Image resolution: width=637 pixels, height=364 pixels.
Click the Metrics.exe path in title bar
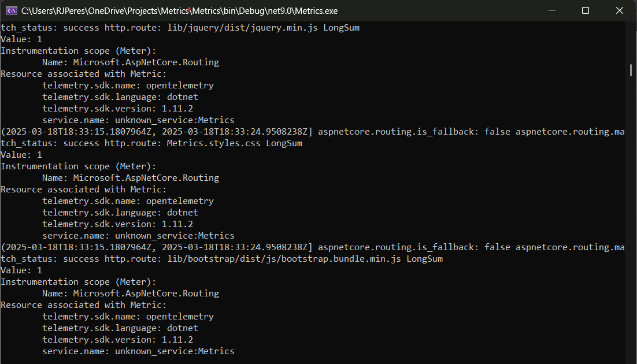pos(179,10)
